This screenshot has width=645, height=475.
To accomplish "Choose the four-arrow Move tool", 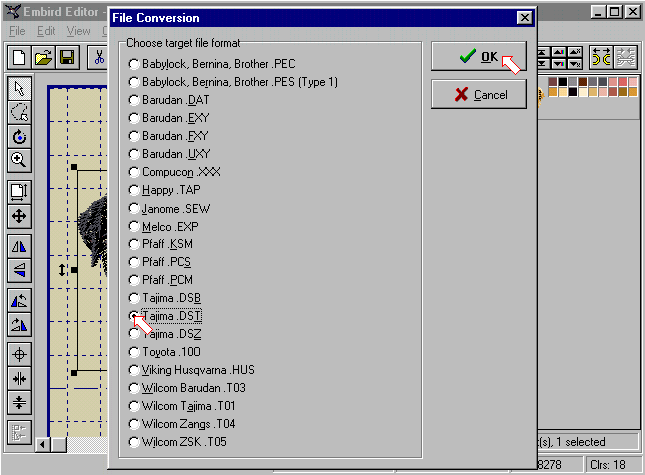I will coord(19,216).
